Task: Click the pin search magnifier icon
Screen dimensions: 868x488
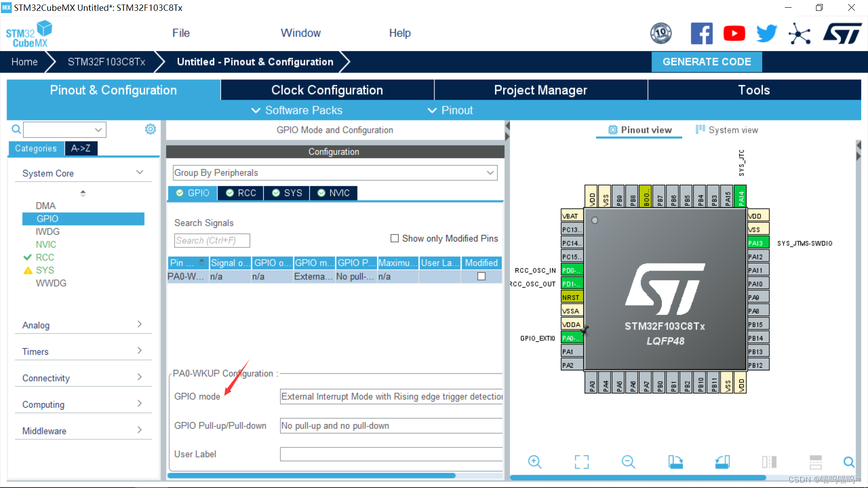Action: click(x=849, y=462)
